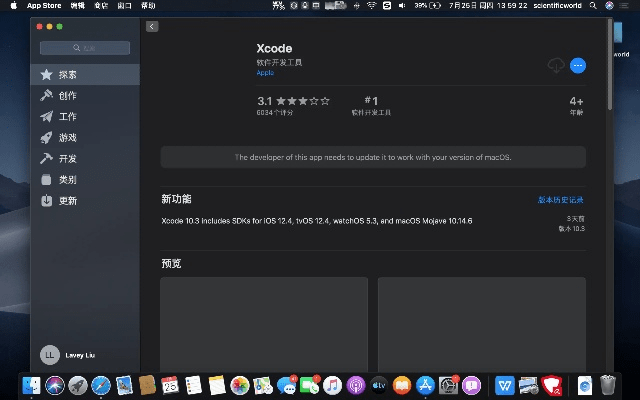The height and width of the screenshot is (400, 640).
Task: Launch Siri from the Dock
Action: pyautogui.click(x=55, y=385)
